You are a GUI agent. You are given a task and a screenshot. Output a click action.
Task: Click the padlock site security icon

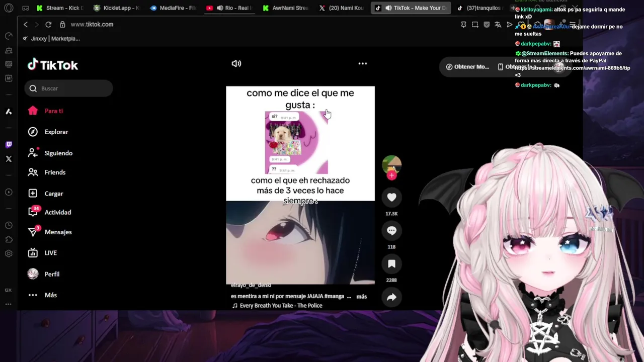pyautogui.click(x=62, y=24)
